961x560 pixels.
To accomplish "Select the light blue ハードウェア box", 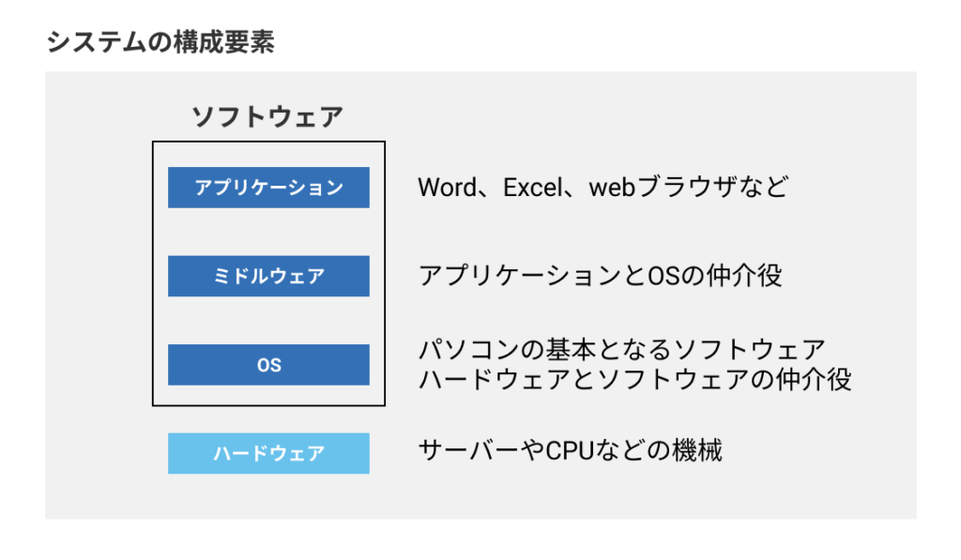I will (x=268, y=453).
